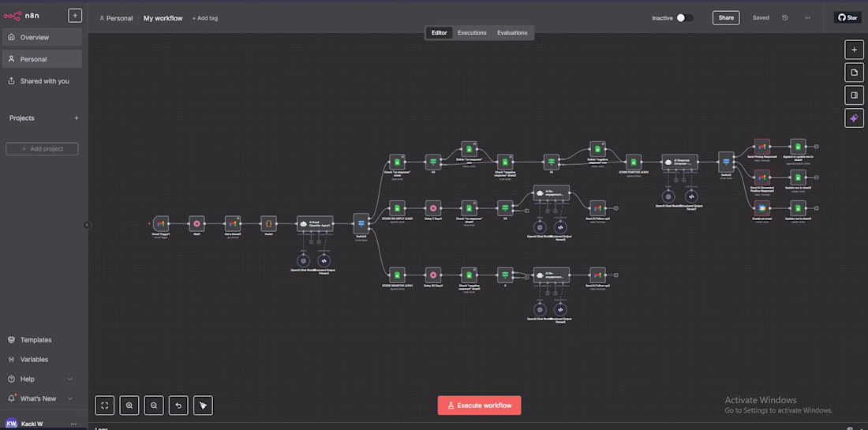Switch to the Editor tab
This screenshot has width=868, height=430.
point(439,32)
